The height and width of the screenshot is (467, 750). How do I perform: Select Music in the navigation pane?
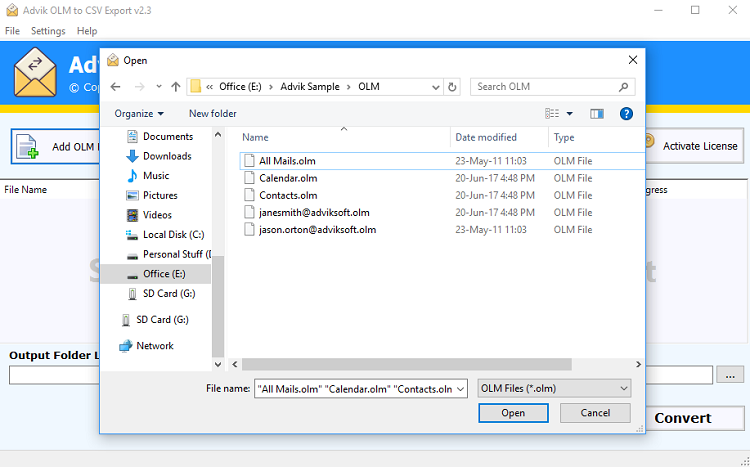click(x=156, y=176)
